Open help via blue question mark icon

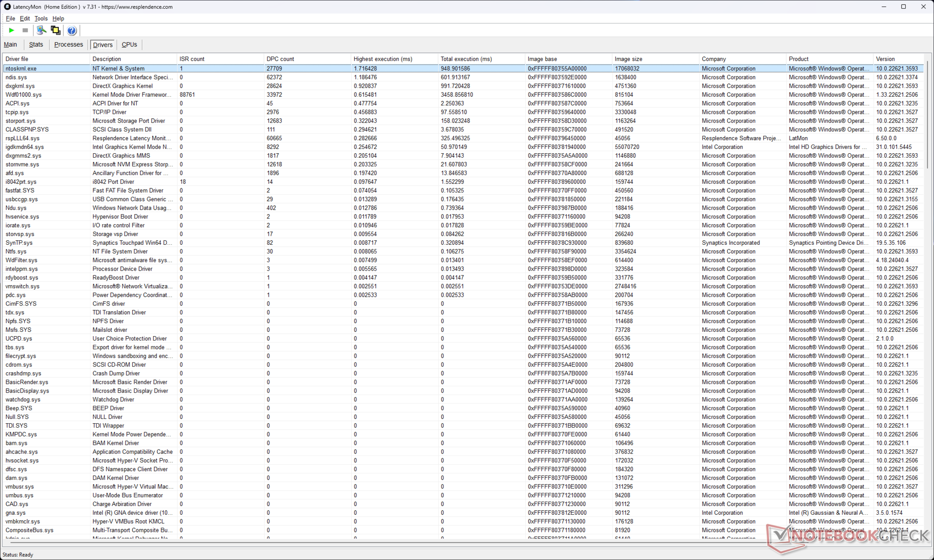click(x=72, y=31)
